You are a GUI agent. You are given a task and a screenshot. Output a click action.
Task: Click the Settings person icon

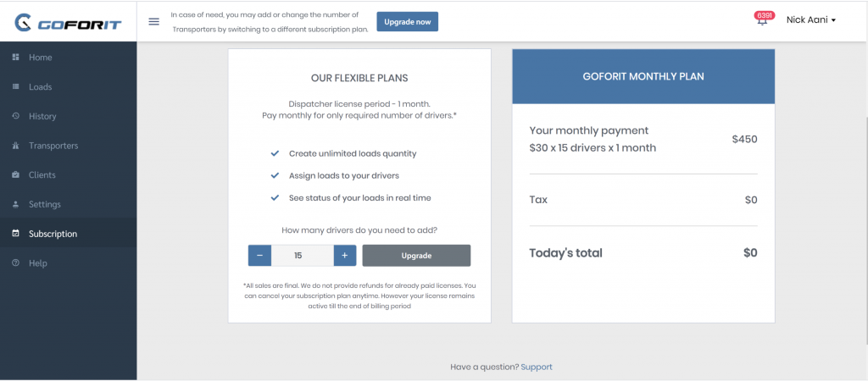[15, 204]
